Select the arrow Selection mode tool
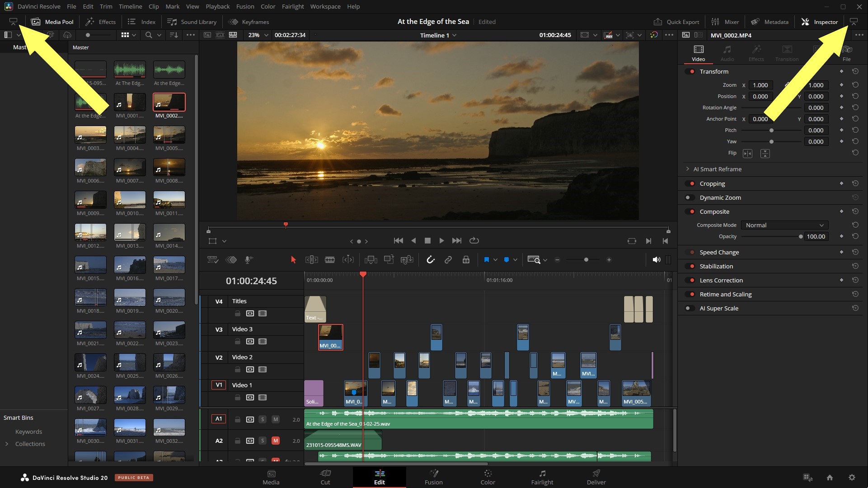This screenshot has width=868, height=488. point(293,260)
